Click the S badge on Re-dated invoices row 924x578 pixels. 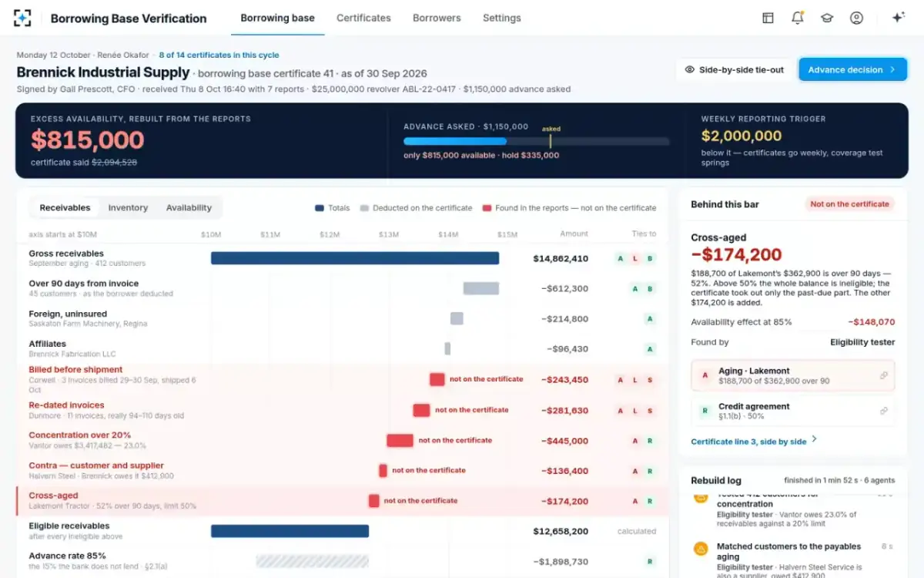(650, 411)
